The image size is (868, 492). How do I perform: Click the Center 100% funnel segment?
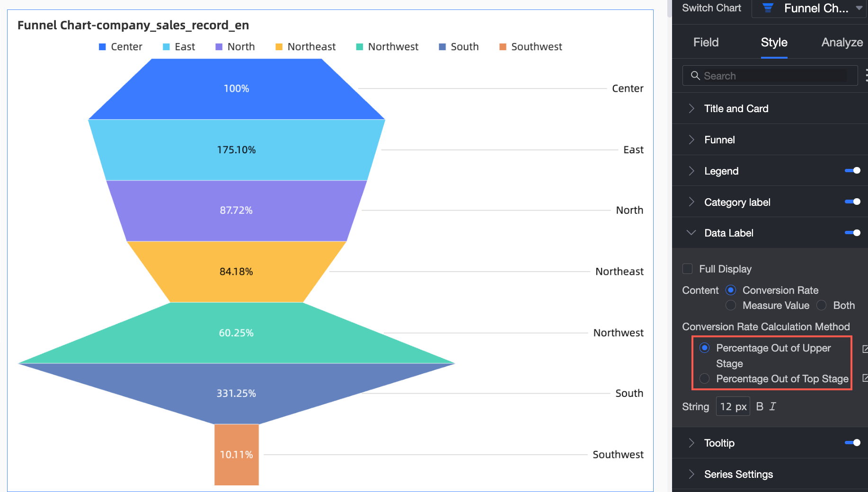click(x=236, y=89)
